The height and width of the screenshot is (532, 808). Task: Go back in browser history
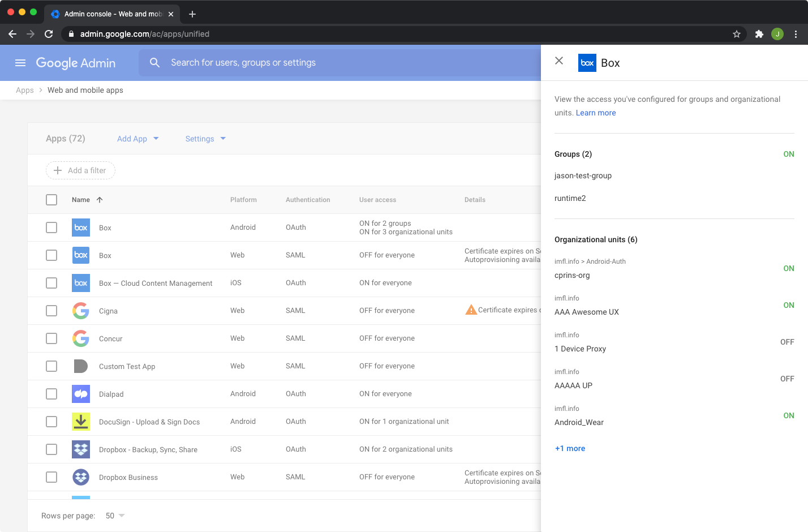(x=12, y=34)
